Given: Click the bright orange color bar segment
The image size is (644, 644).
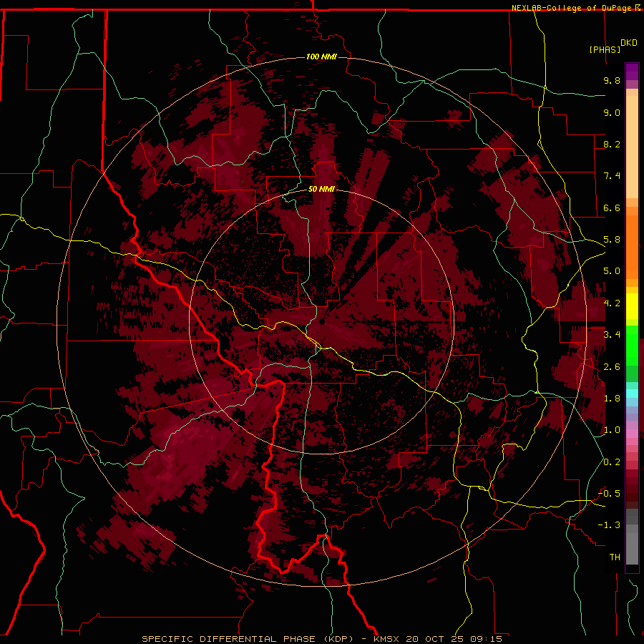Looking at the screenshot, I should tap(632, 246).
